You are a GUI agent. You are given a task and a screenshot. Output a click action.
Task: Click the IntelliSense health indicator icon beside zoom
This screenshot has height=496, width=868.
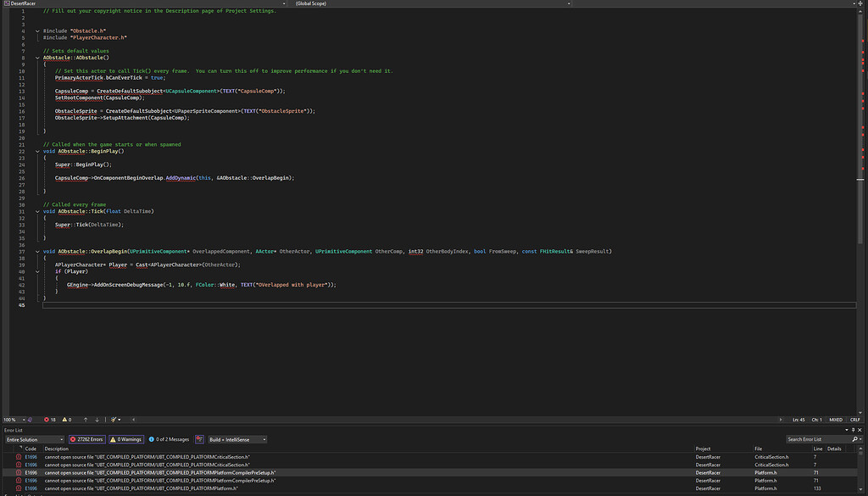31,420
